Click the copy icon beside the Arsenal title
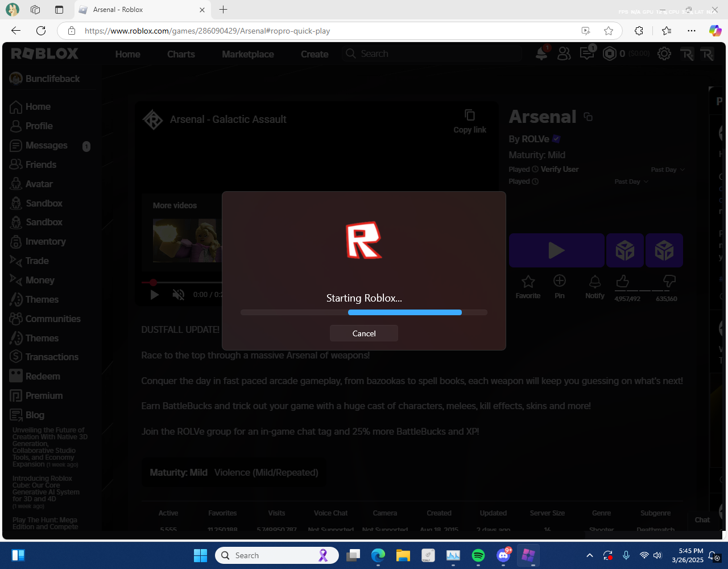The image size is (728, 569). click(x=588, y=117)
